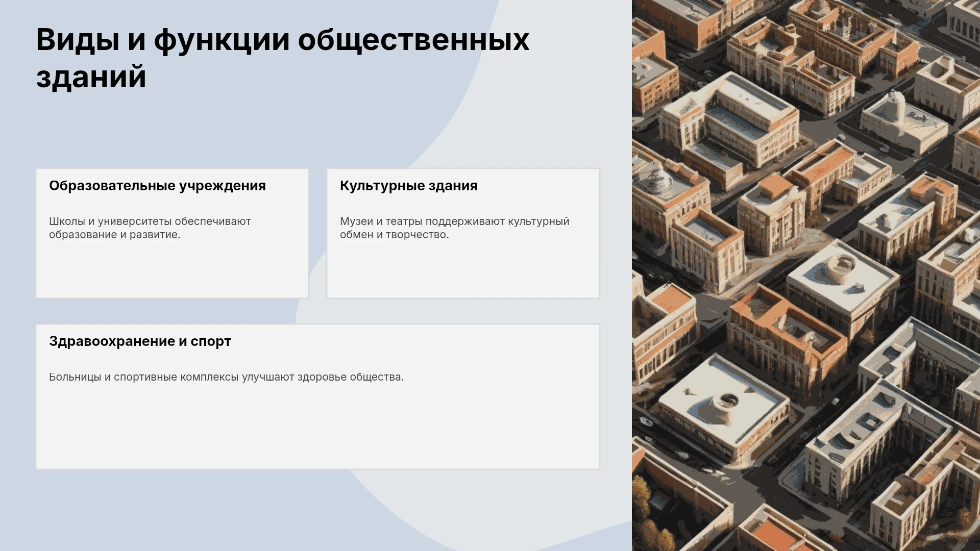
Task: Click the word учреждения in the first card heading
Action: (223, 186)
